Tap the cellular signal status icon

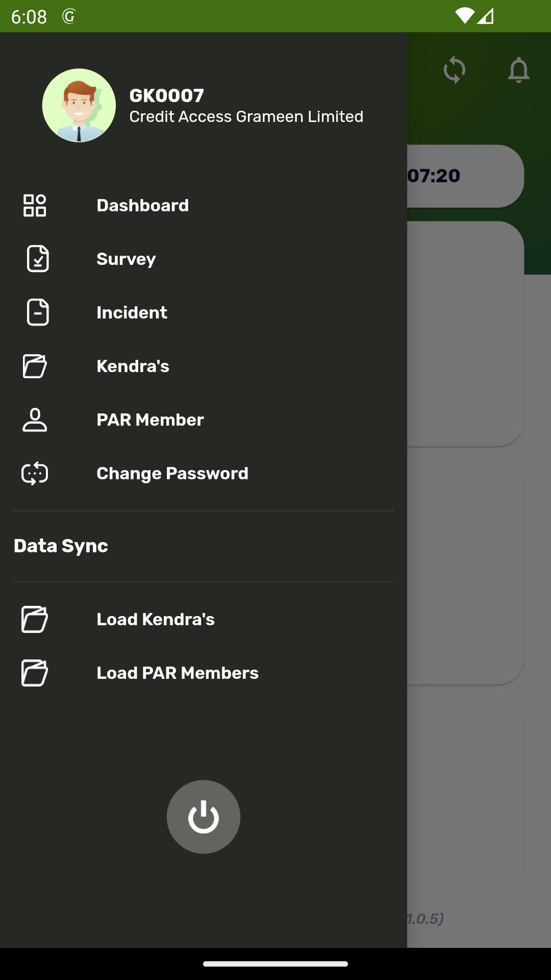[485, 16]
